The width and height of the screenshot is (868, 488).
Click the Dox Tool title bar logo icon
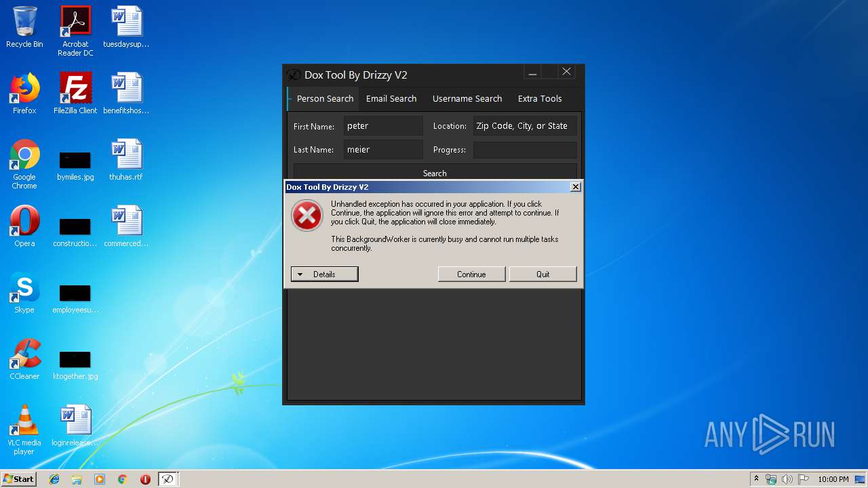293,75
